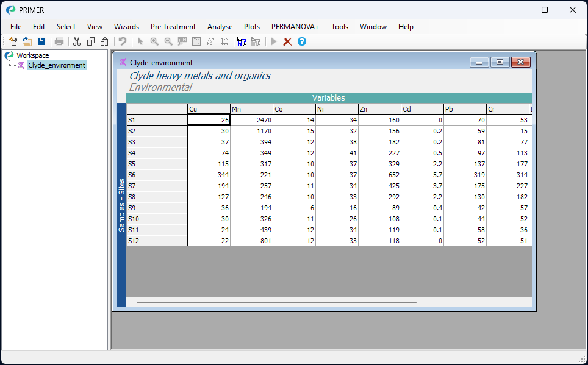588x365 pixels.
Task: Undo the last action
Action: click(x=121, y=41)
